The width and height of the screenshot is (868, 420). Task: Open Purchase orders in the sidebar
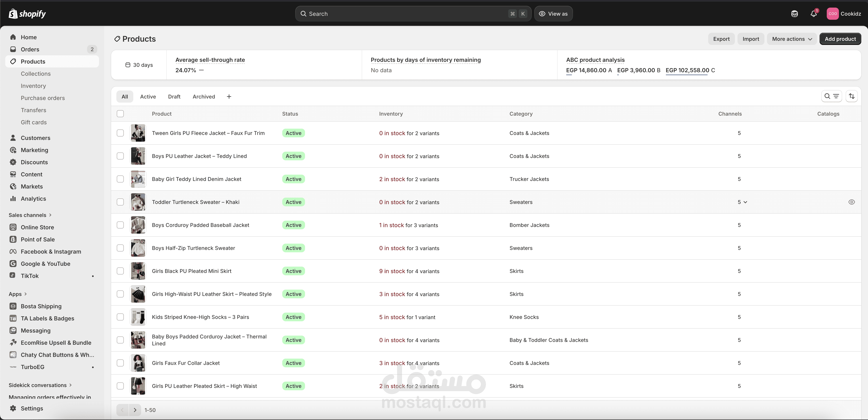tap(43, 98)
